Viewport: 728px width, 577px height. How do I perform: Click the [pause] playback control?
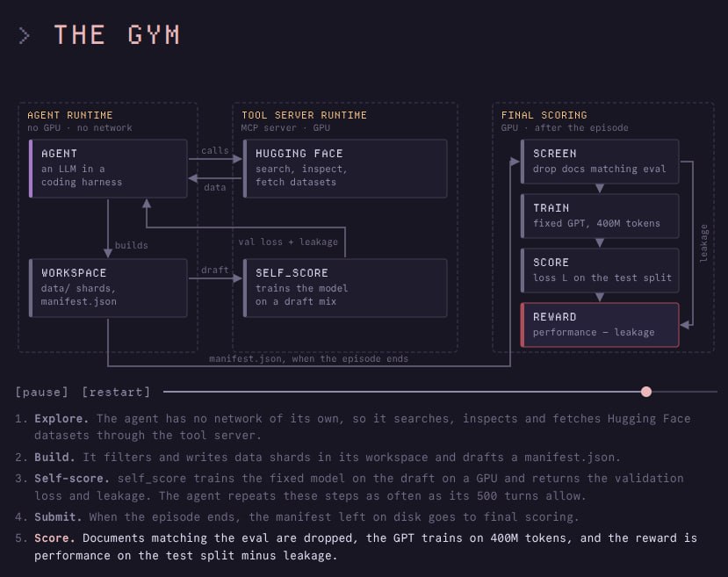pos(42,392)
